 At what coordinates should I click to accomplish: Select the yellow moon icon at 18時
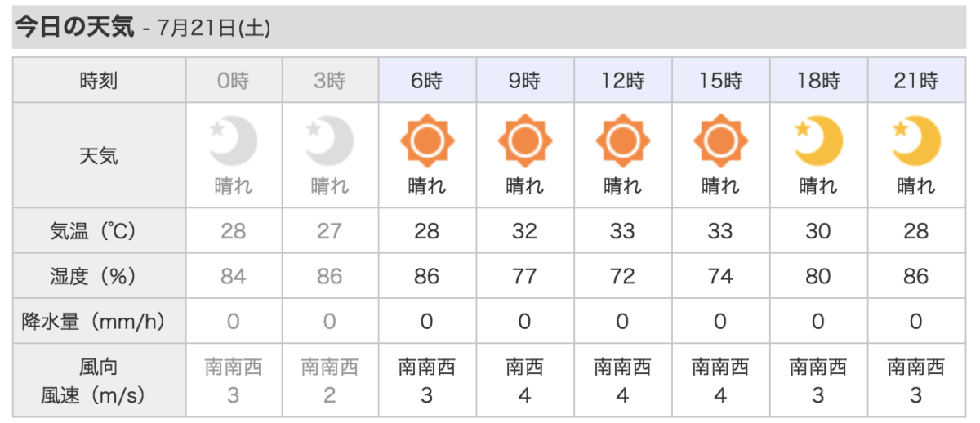click(818, 142)
